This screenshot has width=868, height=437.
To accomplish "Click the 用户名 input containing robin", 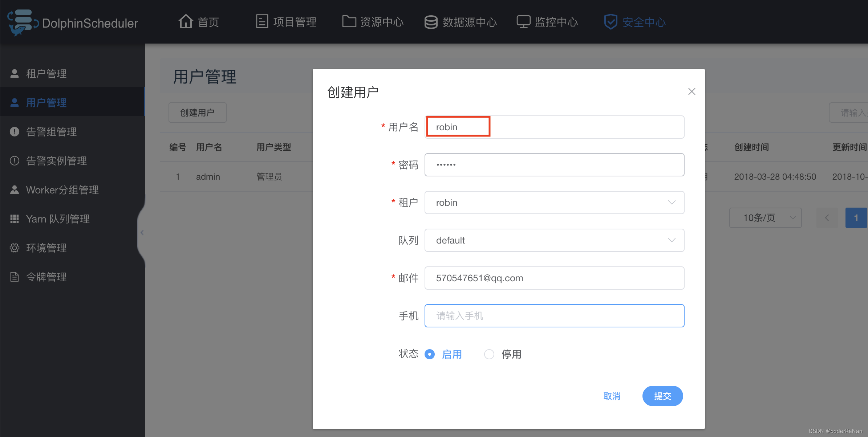I will click(x=555, y=127).
